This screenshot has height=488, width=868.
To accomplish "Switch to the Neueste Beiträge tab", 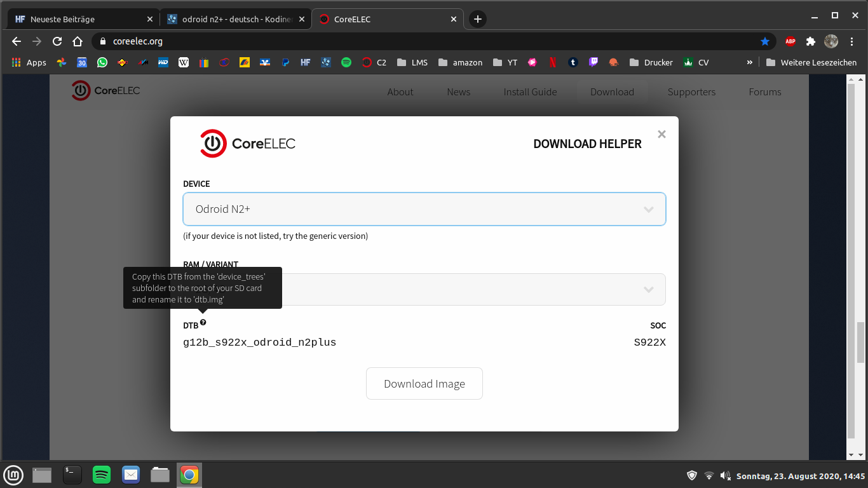I will (83, 19).
